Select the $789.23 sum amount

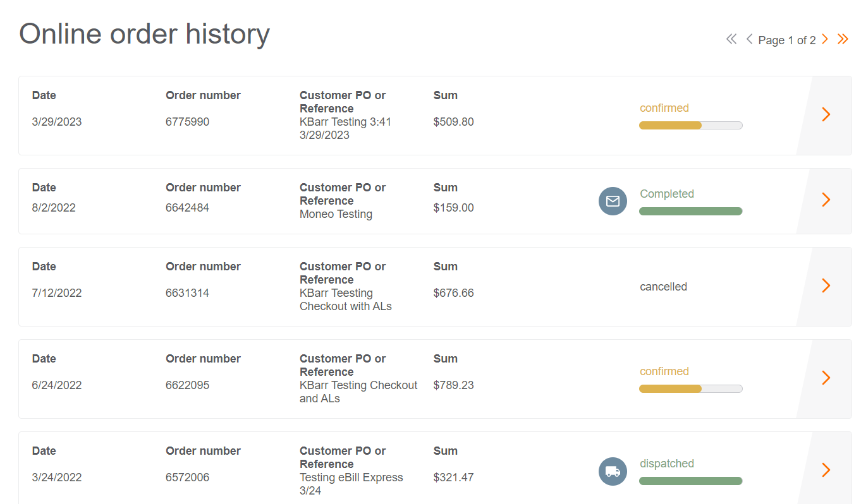[453, 385]
